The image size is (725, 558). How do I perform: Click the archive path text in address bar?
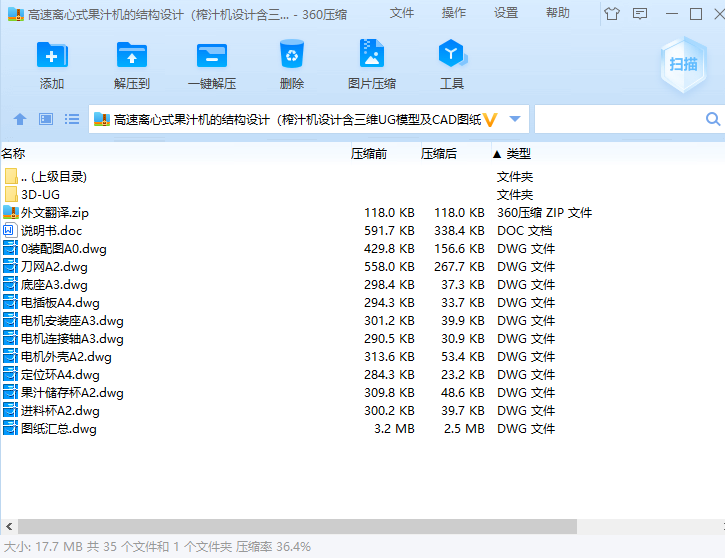(297, 120)
